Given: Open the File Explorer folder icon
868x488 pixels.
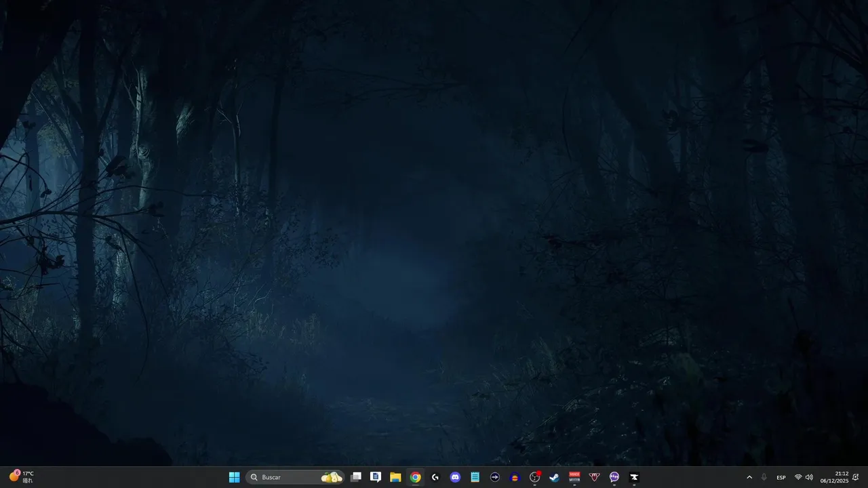Looking at the screenshot, I should (x=395, y=477).
